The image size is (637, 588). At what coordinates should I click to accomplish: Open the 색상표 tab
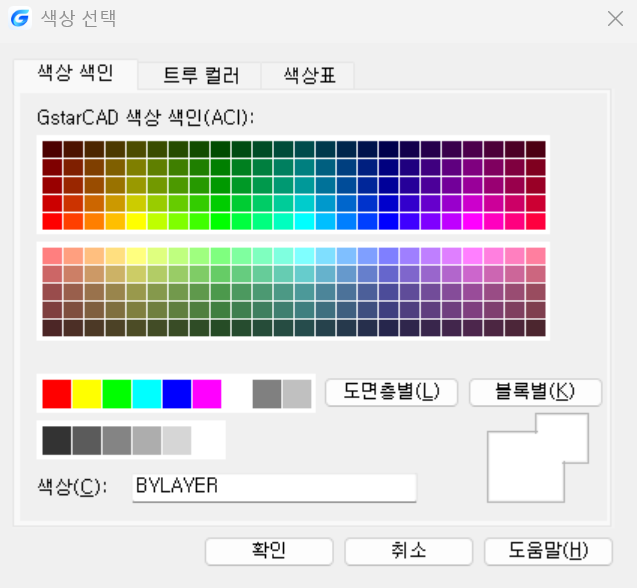pyautogui.click(x=308, y=76)
